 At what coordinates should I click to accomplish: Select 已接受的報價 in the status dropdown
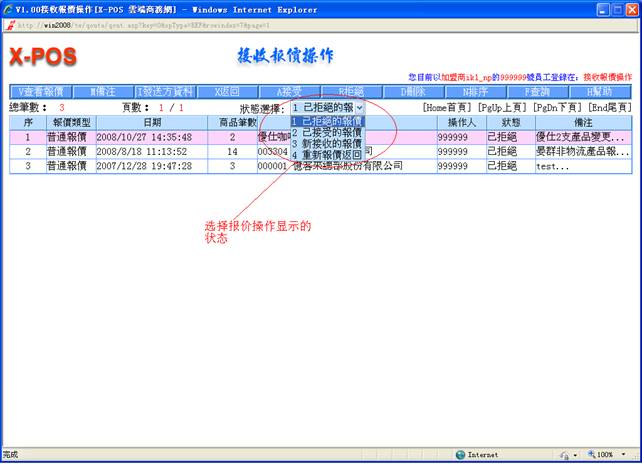(x=326, y=133)
